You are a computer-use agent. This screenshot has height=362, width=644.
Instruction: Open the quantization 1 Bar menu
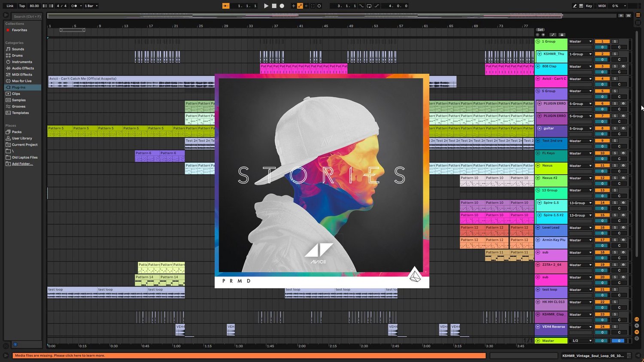tap(91, 6)
